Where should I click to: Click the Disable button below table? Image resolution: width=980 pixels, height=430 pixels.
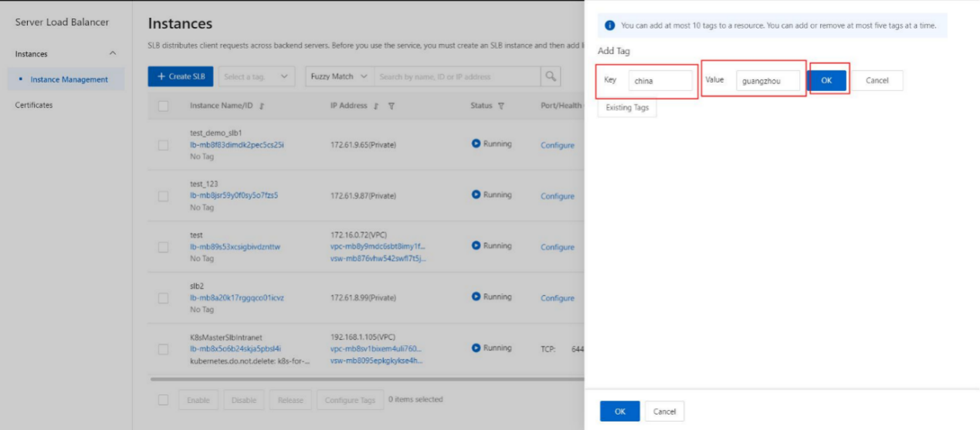(244, 400)
